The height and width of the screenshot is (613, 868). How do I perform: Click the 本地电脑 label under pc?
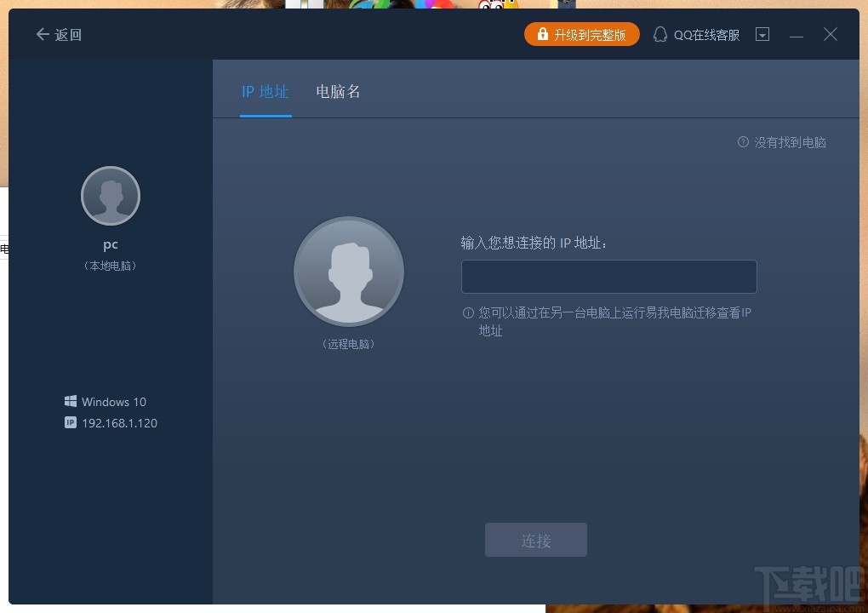coord(110,265)
